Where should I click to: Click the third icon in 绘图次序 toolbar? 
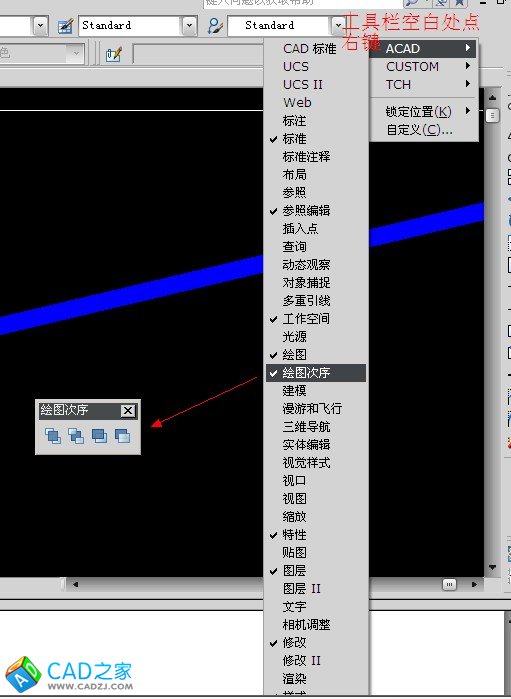tap(99, 436)
